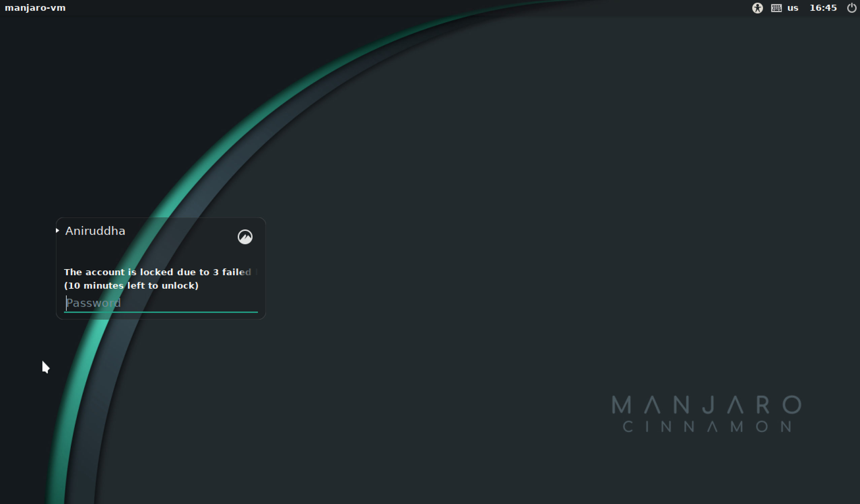The height and width of the screenshot is (504, 860).
Task: Select the accessibility figure icon
Action: point(758,8)
